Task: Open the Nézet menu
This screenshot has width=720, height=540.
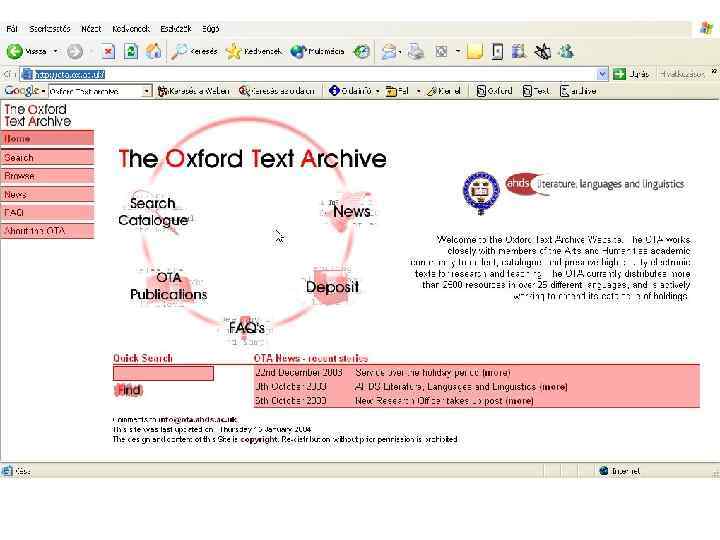Action: (x=91, y=28)
